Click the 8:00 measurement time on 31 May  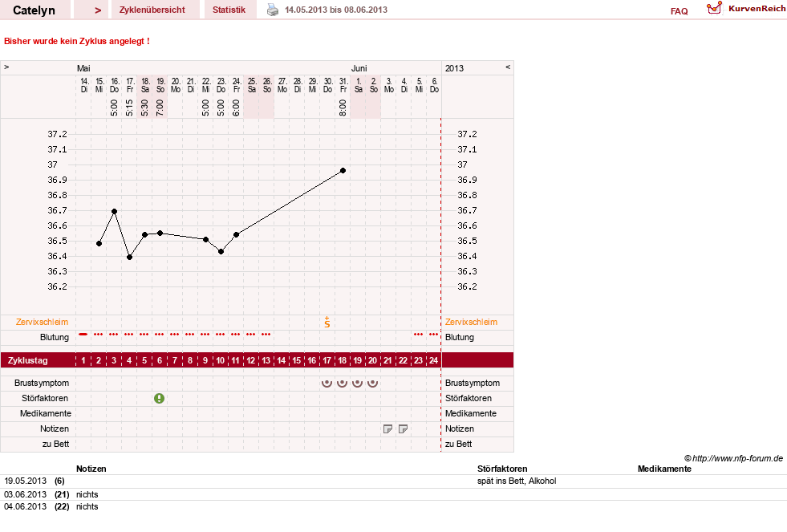point(343,108)
